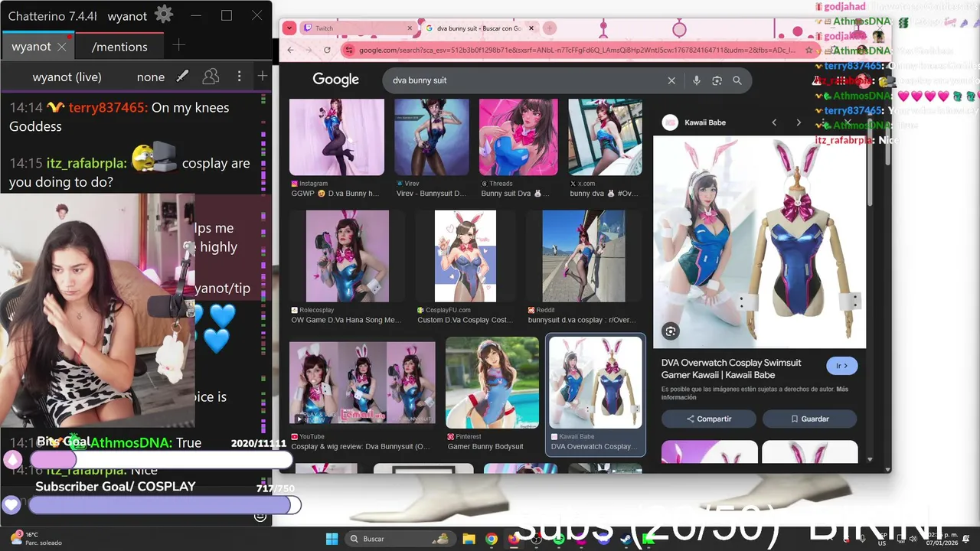980x551 pixels.
Task: Open Instagram GGWP D.va Bunny result
Action: point(337,148)
